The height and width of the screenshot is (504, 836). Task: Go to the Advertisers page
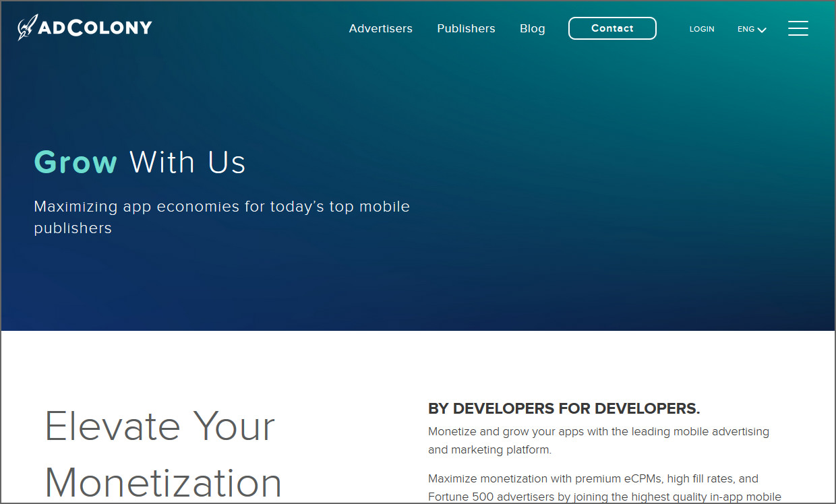pos(380,28)
